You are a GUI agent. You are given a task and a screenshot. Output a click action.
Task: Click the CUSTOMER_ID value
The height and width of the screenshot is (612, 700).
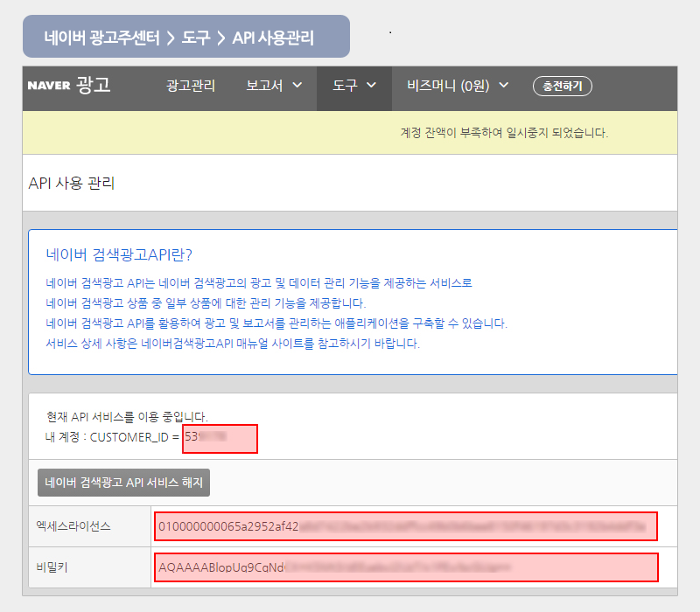220,439
